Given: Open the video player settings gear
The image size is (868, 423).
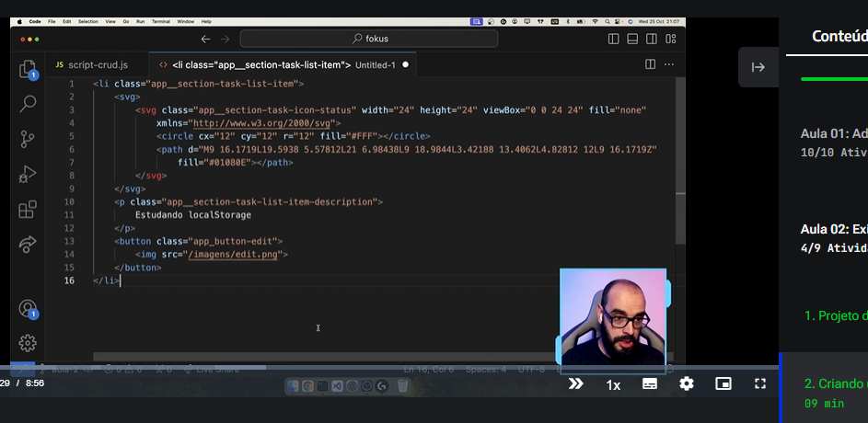Looking at the screenshot, I should [687, 383].
